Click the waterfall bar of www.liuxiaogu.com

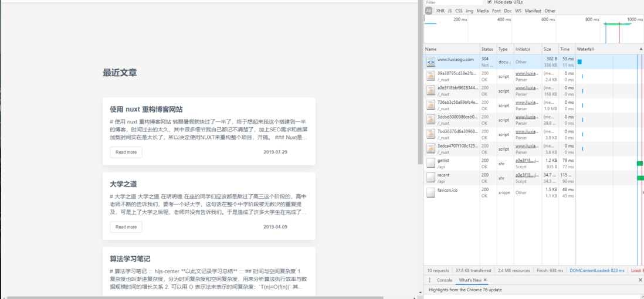(579, 62)
